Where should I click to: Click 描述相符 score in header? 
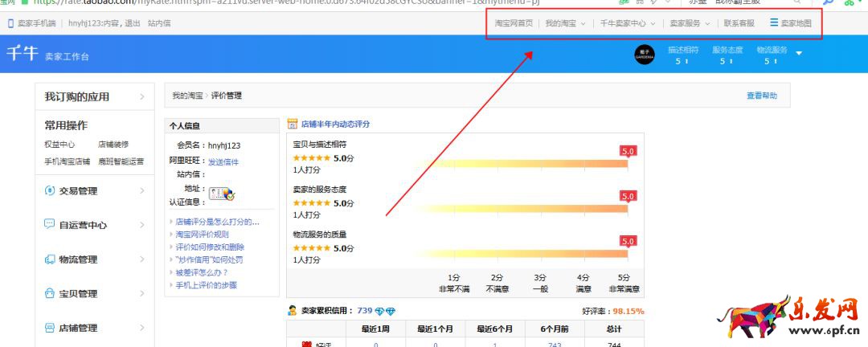pyautogui.click(x=682, y=55)
